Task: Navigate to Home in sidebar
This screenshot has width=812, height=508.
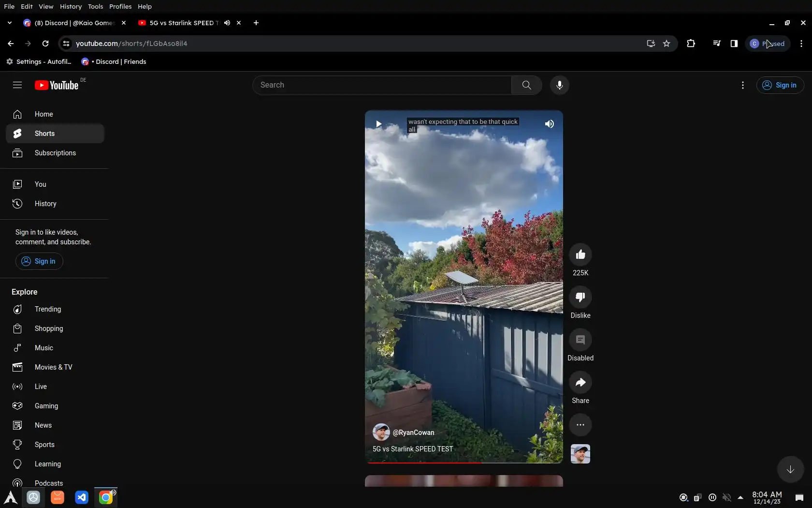Action: (x=55, y=114)
